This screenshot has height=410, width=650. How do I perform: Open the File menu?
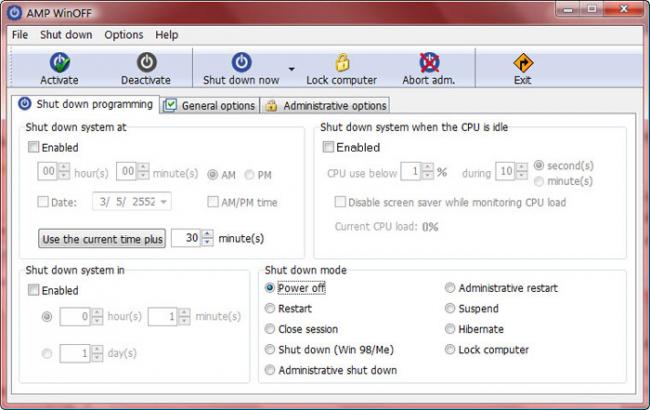click(20, 35)
